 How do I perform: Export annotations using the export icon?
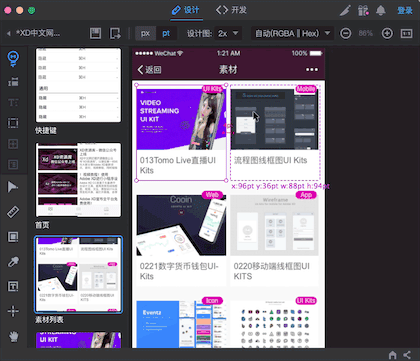point(115,33)
